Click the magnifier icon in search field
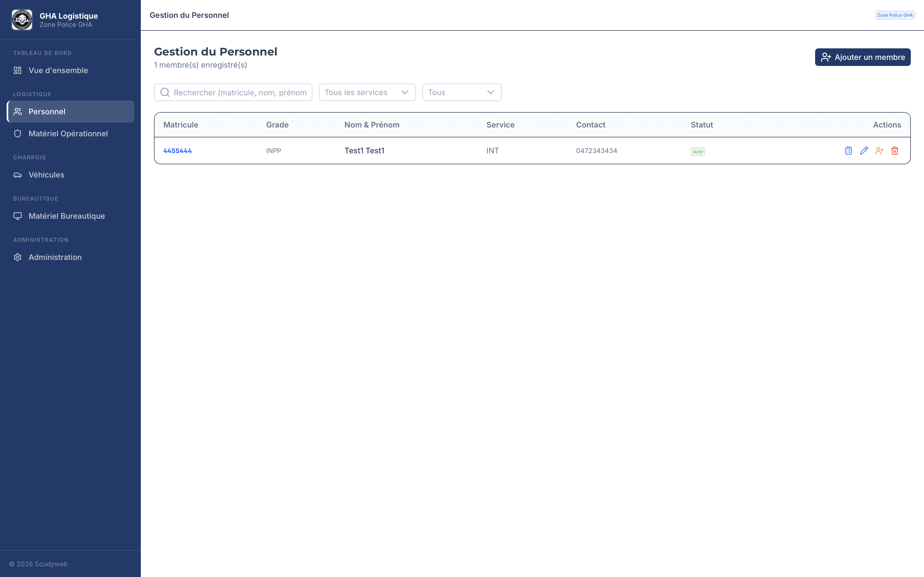924x577 pixels. pyautogui.click(x=165, y=93)
